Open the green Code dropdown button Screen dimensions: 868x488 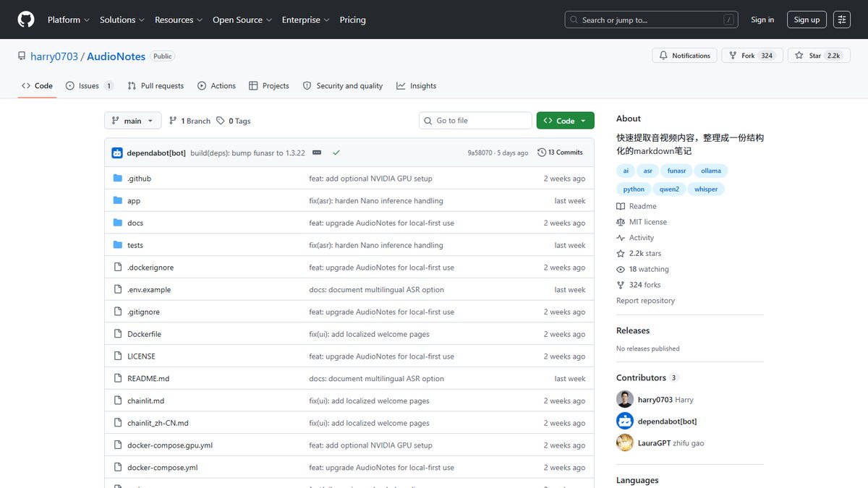point(566,121)
